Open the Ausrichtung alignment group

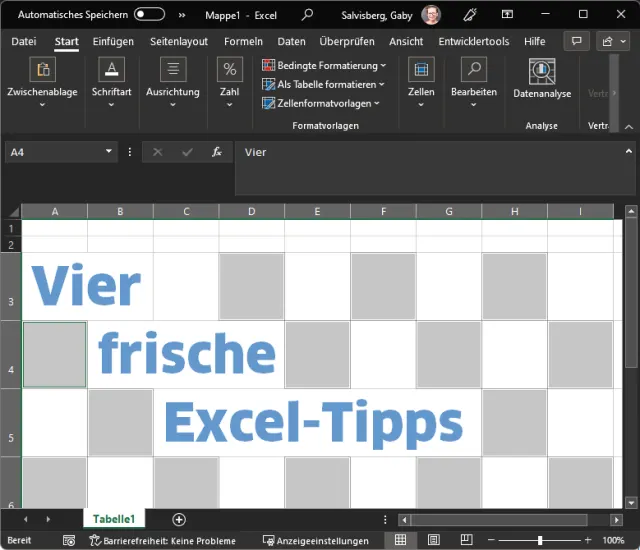pyautogui.click(x=173, y=80)
